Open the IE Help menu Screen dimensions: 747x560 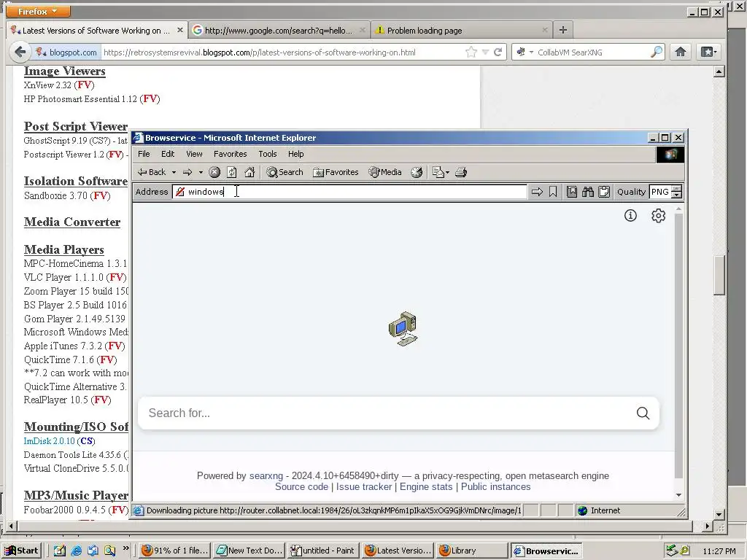coord(296,154)
